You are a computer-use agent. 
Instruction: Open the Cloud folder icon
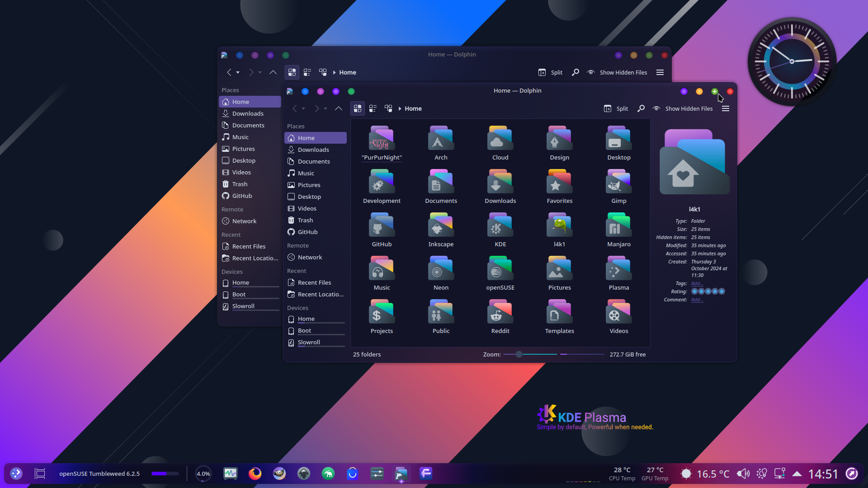pos(500,139)
